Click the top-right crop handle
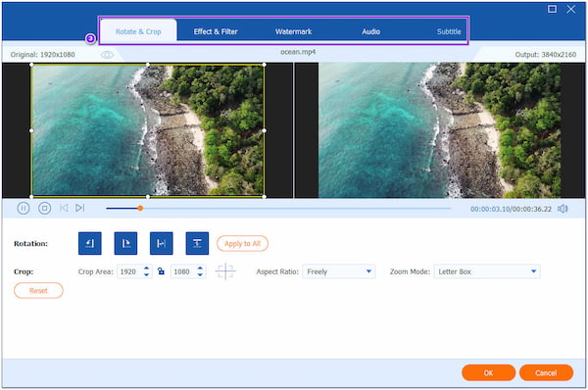The image size is (588, 390). 265,65
